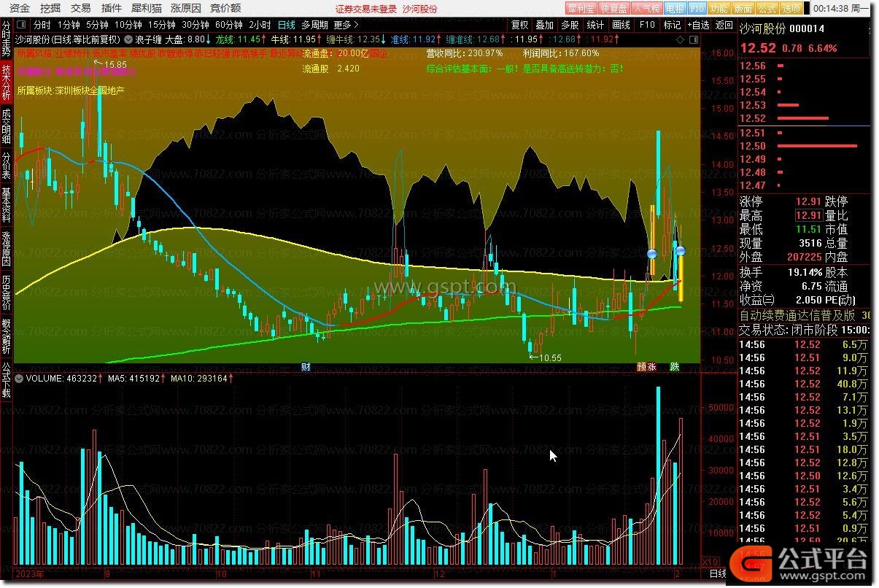The height and width of the screenshot is (588, 879).
Task: Open the 涨原因 menu
Action: click(x=185, y=8)
